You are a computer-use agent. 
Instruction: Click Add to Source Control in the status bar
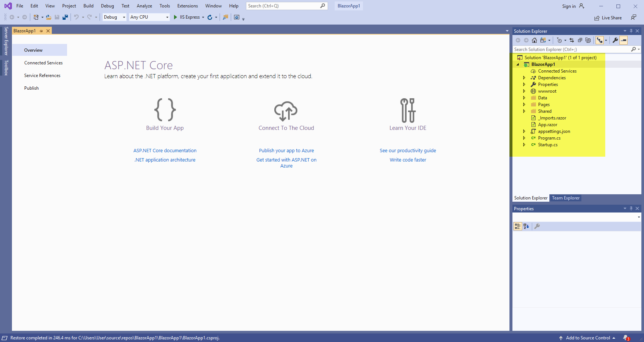tap(587, 338)
